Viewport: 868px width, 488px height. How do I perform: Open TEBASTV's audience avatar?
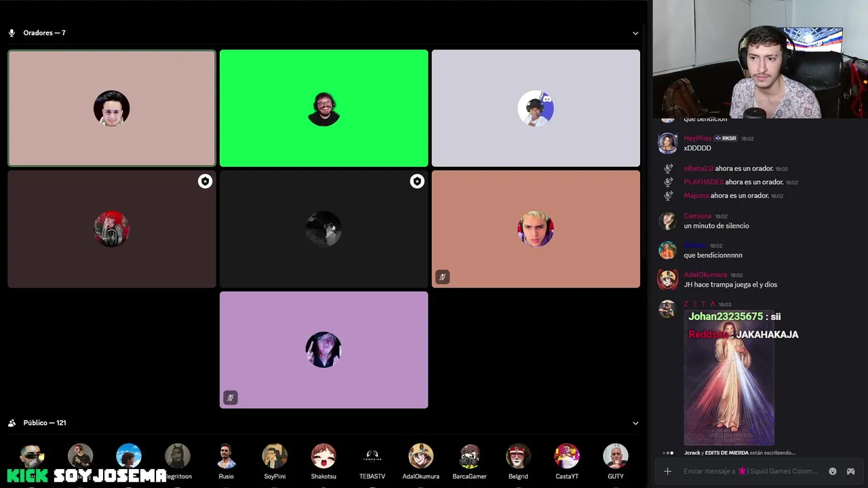point(372,456)
